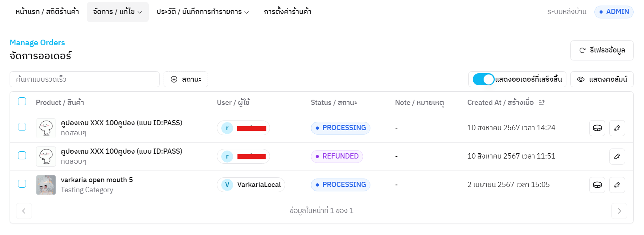Open the สถานะ status filter
This screenshot has height=235, width=644.
(x=186, y=79)
